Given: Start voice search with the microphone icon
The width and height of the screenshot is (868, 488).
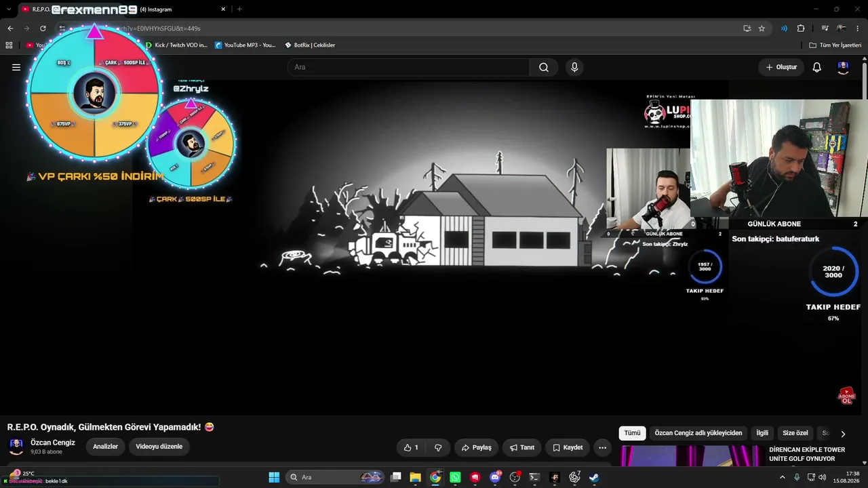Looking at the screenshot, I should click(x=574, y=67).
